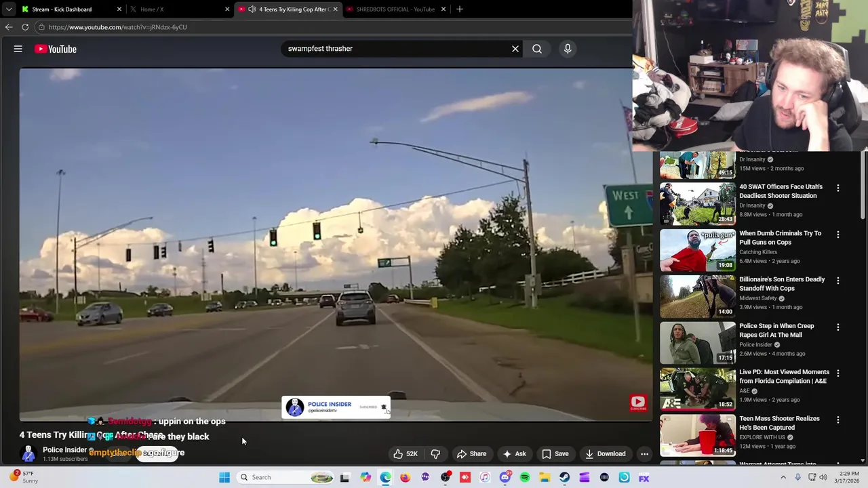Open options menu for Live PD video
Viewport: 868px width, 488px height.
coord(838,373)
